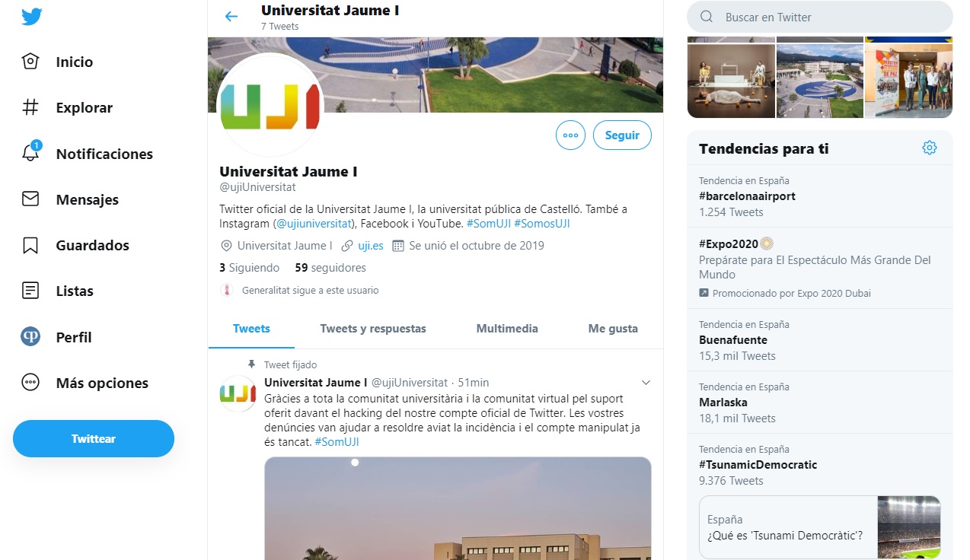The image size is (970, 560).
Task: Switch to Tweets y respuestas tab
Action: [373, 329]
